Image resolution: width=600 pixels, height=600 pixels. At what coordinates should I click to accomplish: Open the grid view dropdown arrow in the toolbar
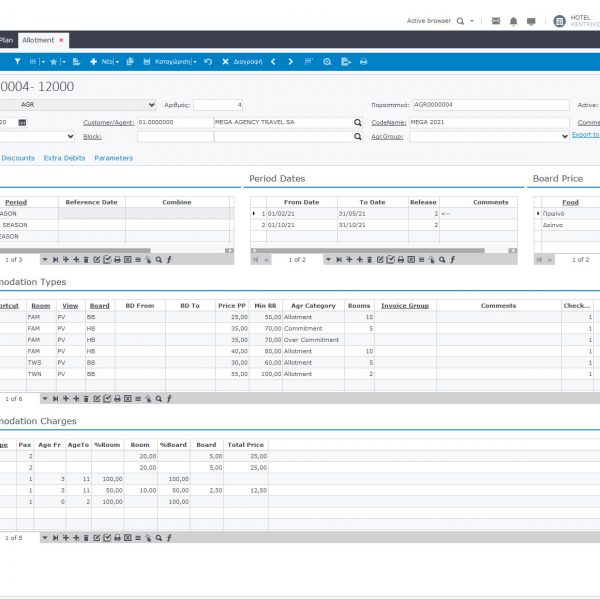coord(43,62)
